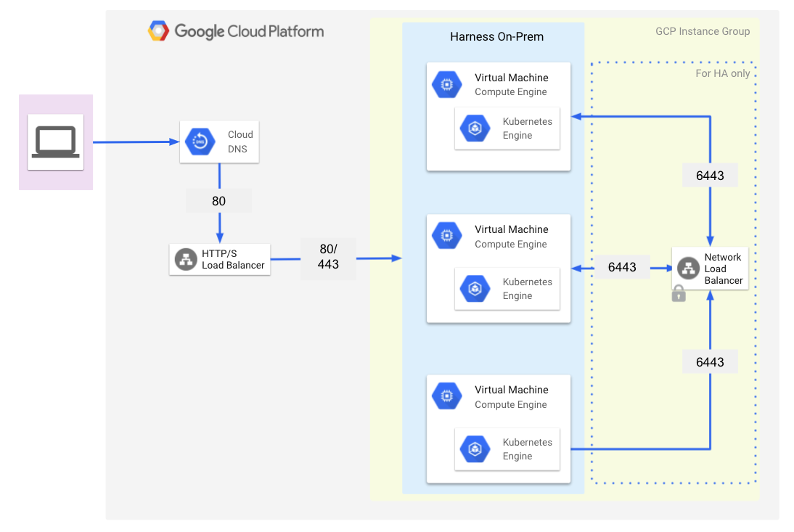794x532 pixels.
Task: Select the Harness On-Prem heading
Action: click(x=496, y=37)
